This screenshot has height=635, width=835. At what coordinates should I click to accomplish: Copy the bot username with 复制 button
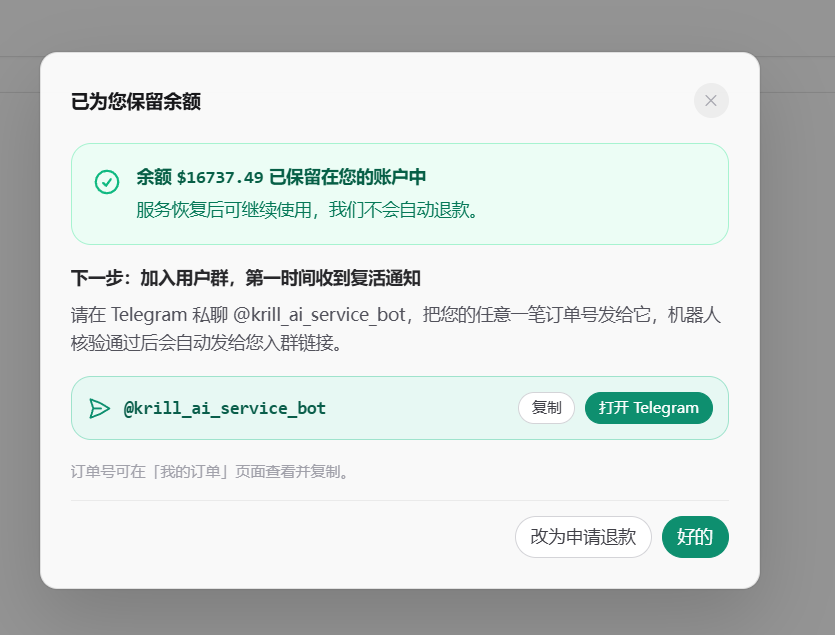click(546, 408)
